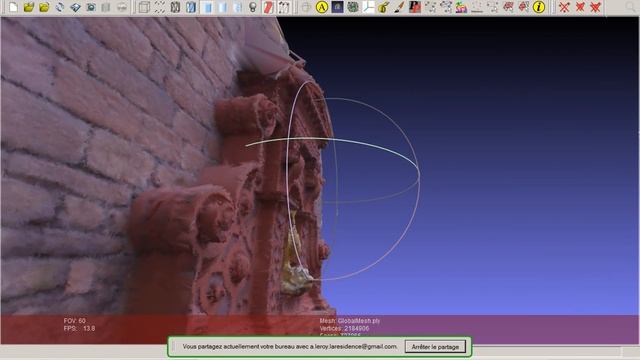Select the paintbrush painting tool

click(x=399, y=7)
